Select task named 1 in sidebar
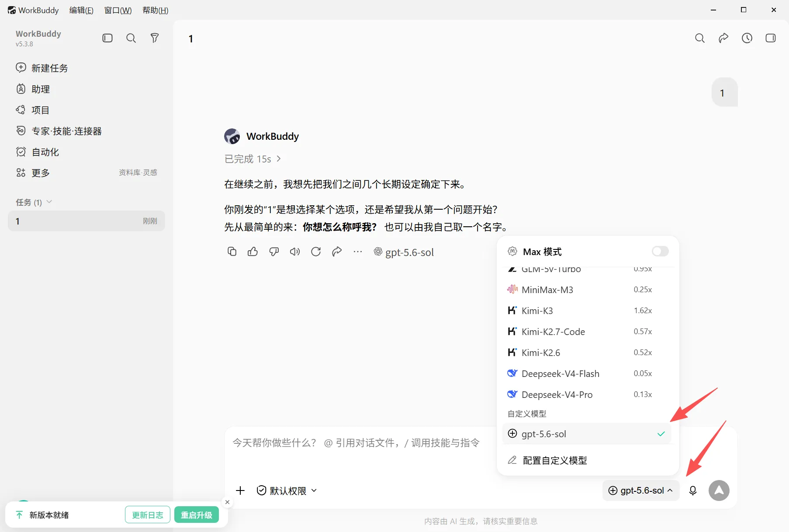 87,221
